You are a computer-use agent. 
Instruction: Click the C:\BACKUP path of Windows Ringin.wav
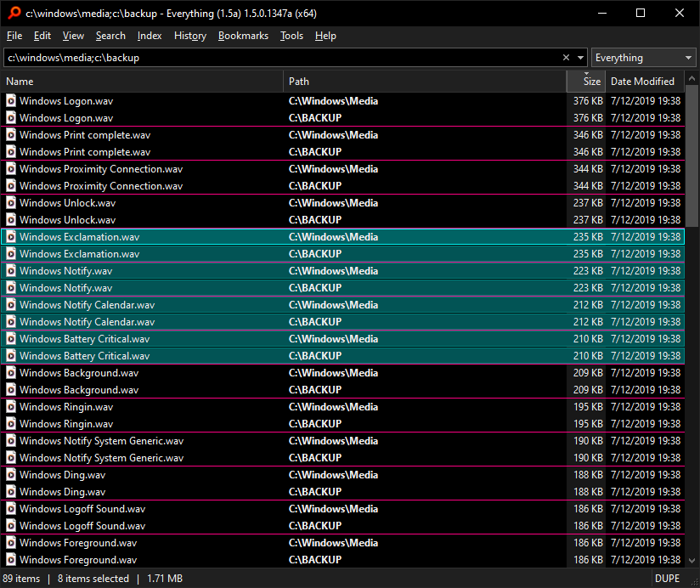[315, 424]
